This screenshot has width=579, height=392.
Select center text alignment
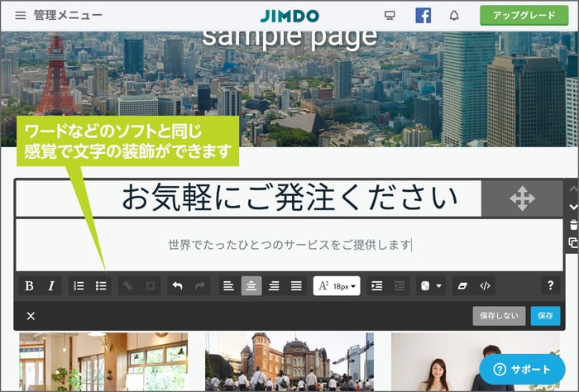(x=251, y=285)
